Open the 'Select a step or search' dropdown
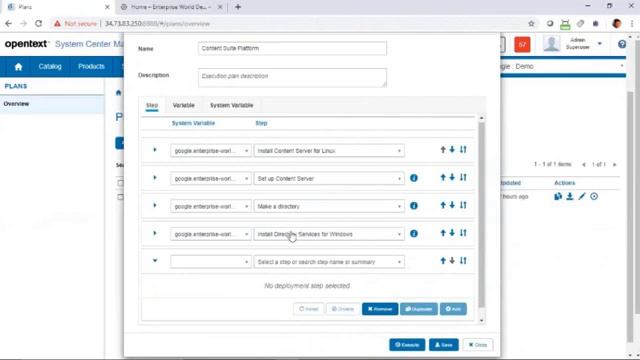 [x=329, y=262]
